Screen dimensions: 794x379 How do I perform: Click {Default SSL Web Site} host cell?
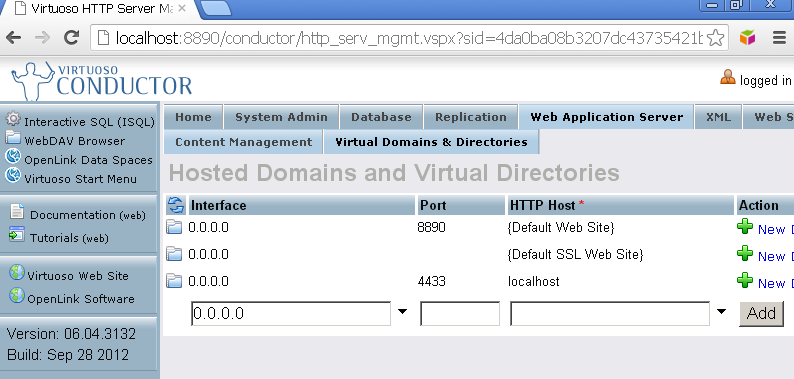pos(575,254)
